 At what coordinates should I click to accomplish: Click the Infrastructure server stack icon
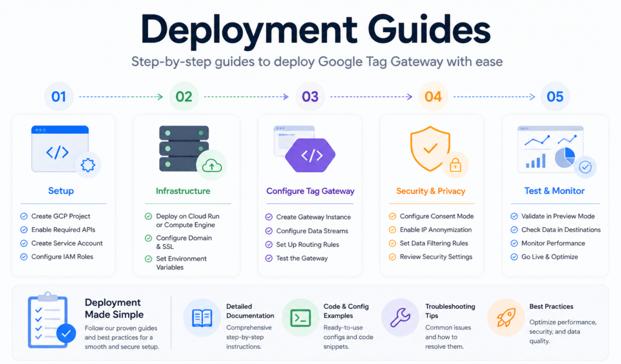(x=184, y=148)
